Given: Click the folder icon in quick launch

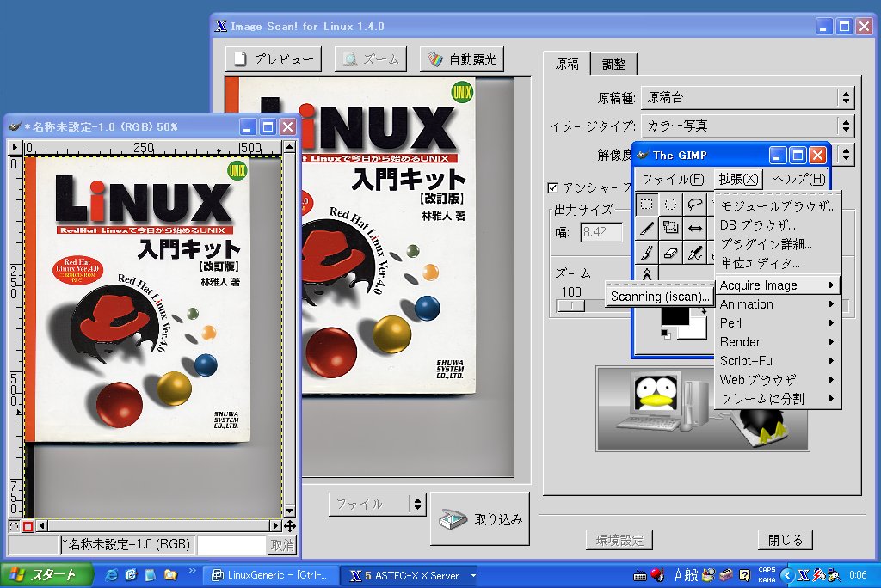Looking at the screenshot, I should (171, 575).
